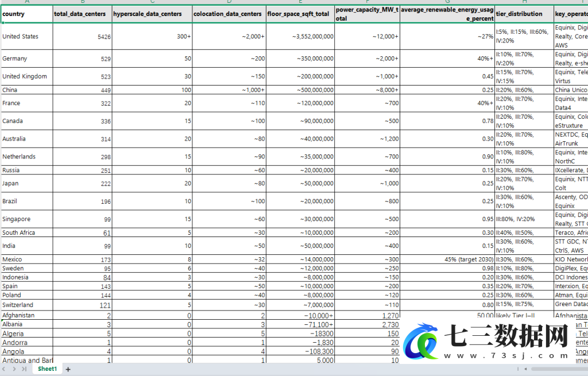
Task: Click China's '~8,000+' power capacity cell
Action: 367,90
